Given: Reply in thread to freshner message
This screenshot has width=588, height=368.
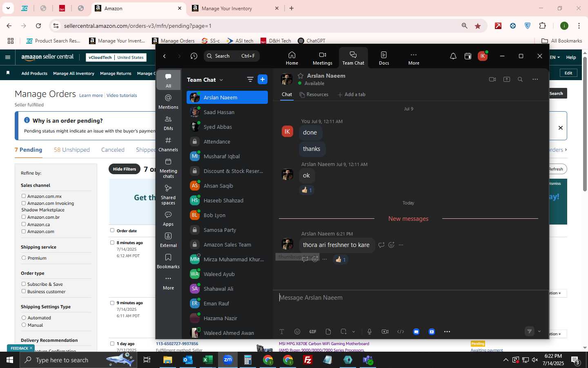Looking at the screenshot, I should (381, 245).
